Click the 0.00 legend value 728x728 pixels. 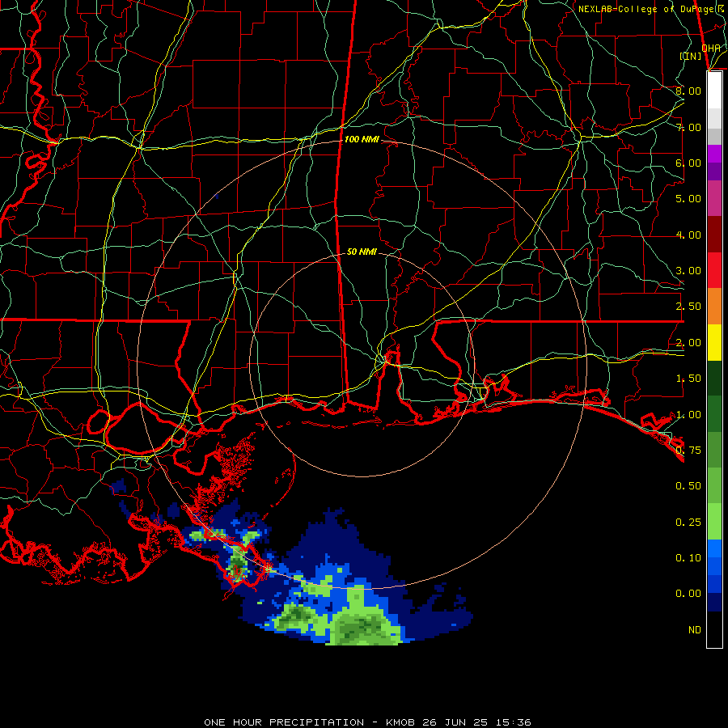[x=688, y=594]
